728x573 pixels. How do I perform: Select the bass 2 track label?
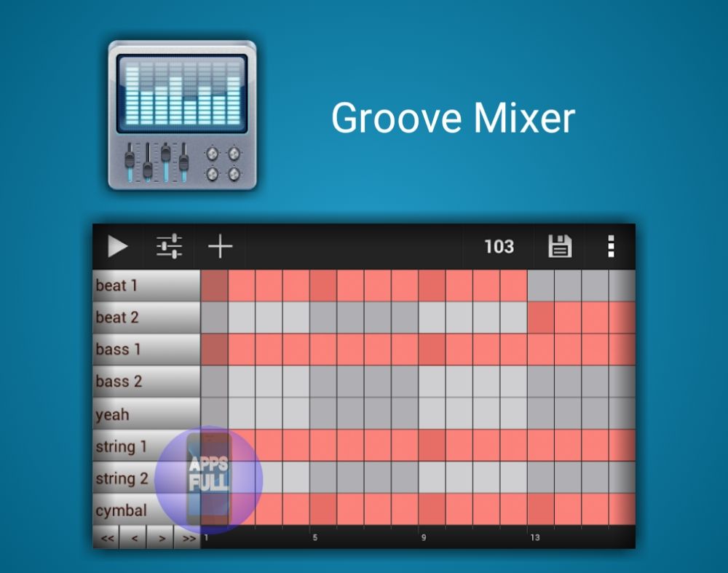147,382
